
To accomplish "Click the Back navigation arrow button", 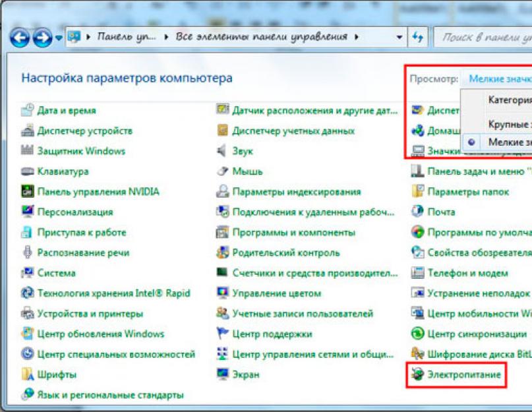I will (x=20, y=37).
